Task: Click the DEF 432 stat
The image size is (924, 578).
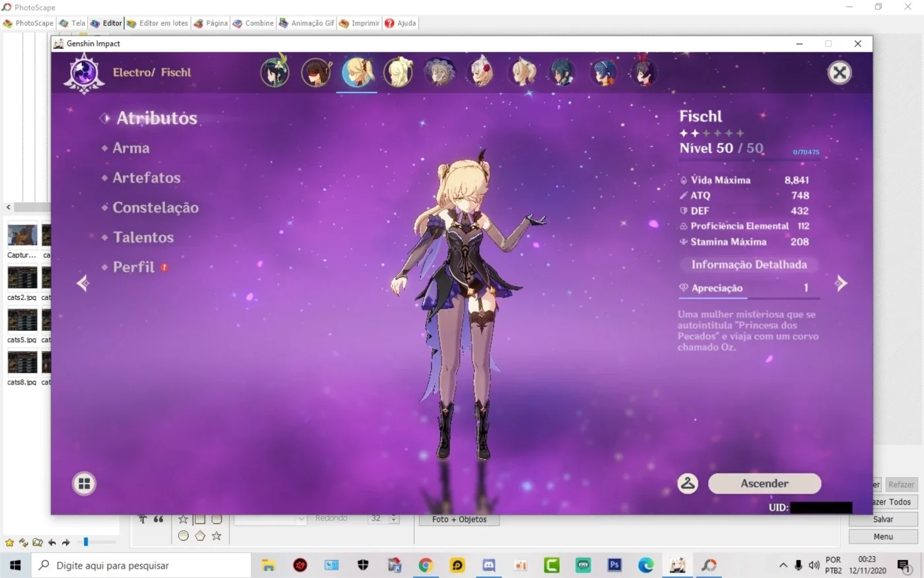Action: pyautogui.click(x=744, y=211)
